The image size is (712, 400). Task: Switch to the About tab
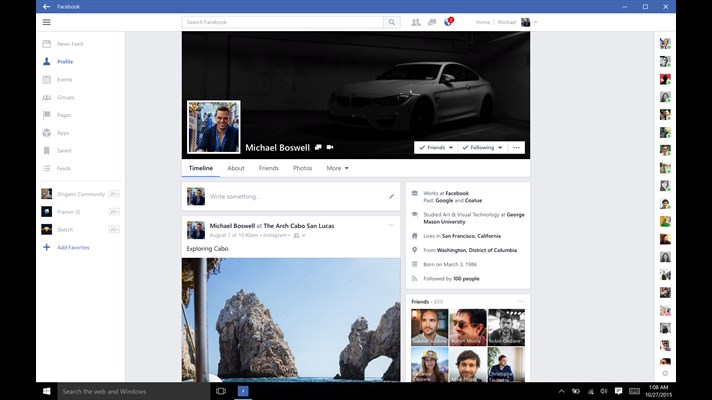click(x=236, y=168)
